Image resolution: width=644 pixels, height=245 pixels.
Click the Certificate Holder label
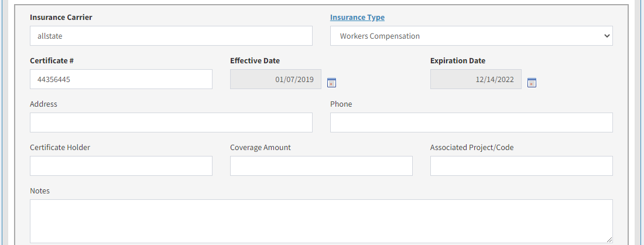(60, 147)
